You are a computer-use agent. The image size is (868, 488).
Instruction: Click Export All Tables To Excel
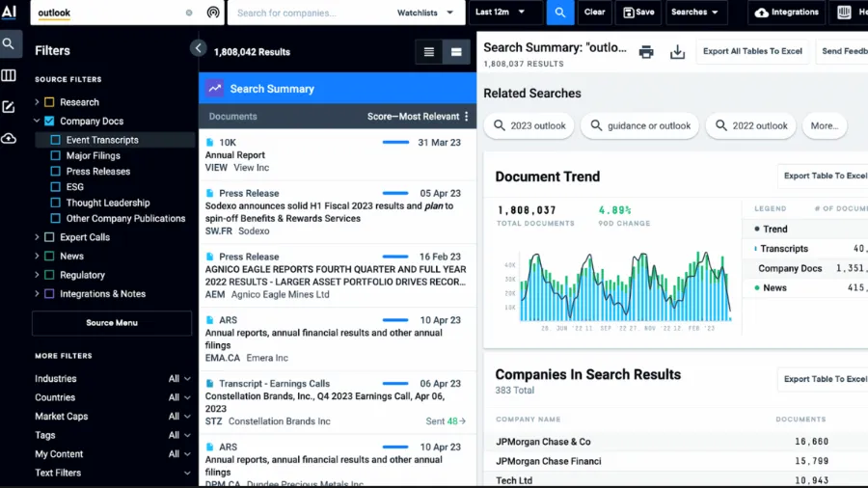coord(752,51)
